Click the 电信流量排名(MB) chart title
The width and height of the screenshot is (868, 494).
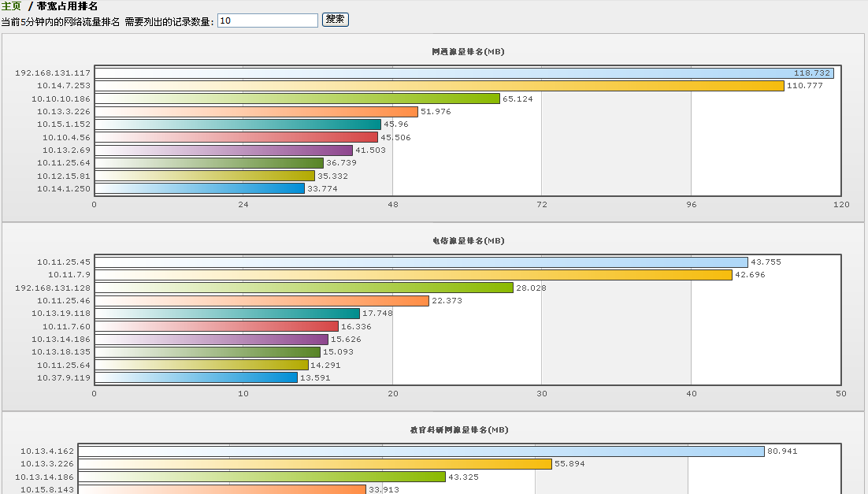tap(467, 240)
